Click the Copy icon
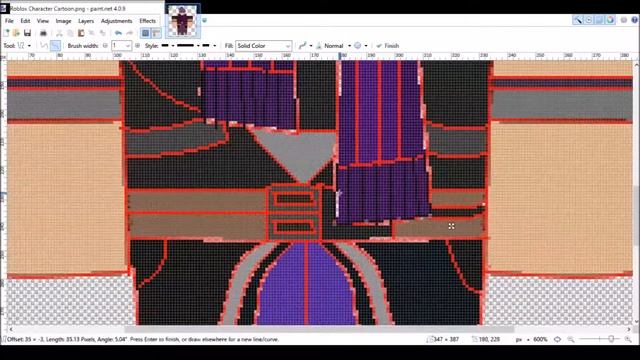640x360 pixels. click(x=70, y=33)
